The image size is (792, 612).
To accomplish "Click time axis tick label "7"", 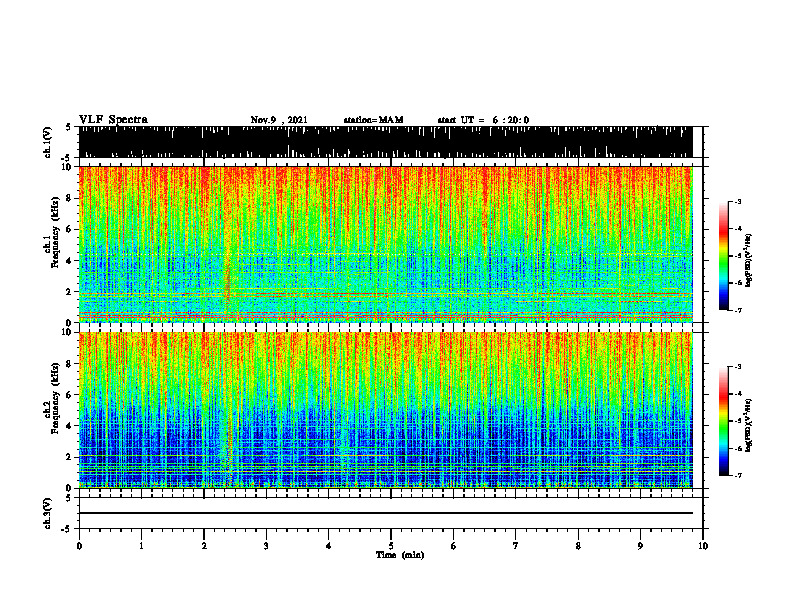I will [x=516, y=546].
